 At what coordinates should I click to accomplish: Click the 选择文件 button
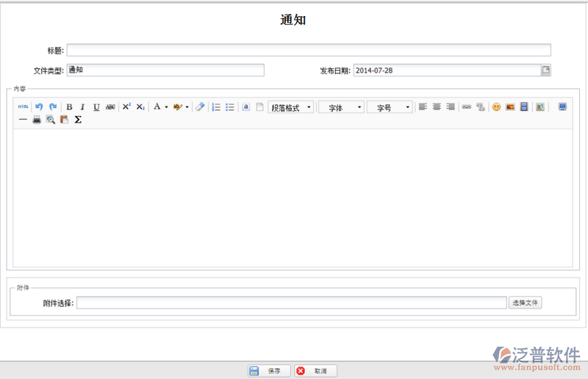pyautogui.click(x=525, y=303)
